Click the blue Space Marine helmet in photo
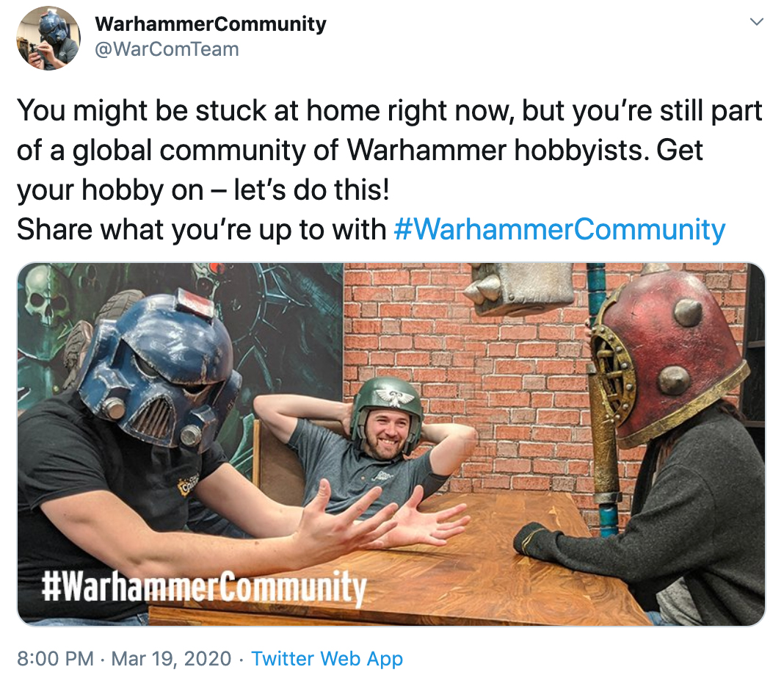 click(x=158, y=370)
